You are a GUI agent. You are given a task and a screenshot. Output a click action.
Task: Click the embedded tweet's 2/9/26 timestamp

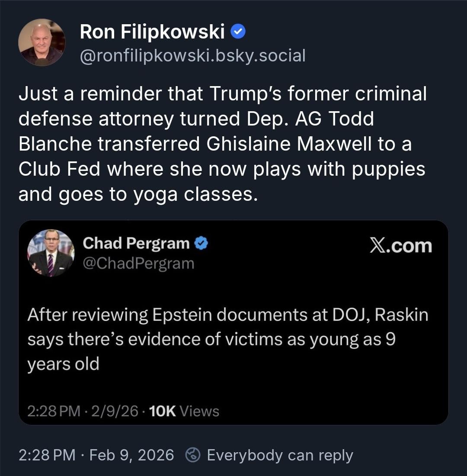click(109, 411)
